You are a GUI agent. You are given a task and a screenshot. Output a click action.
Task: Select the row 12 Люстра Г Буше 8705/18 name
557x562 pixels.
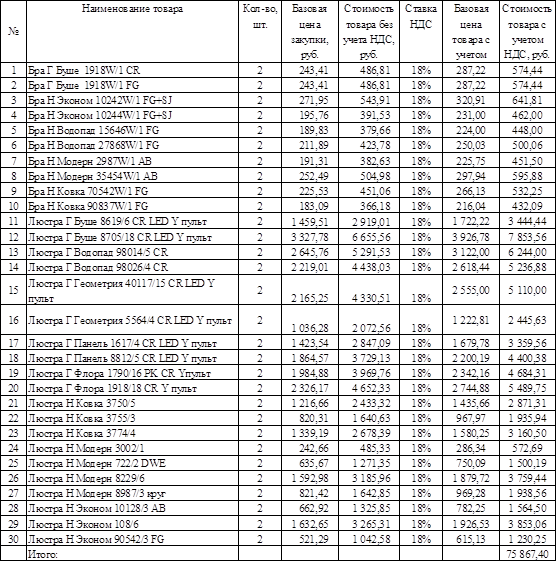click(x=132, y=237)
